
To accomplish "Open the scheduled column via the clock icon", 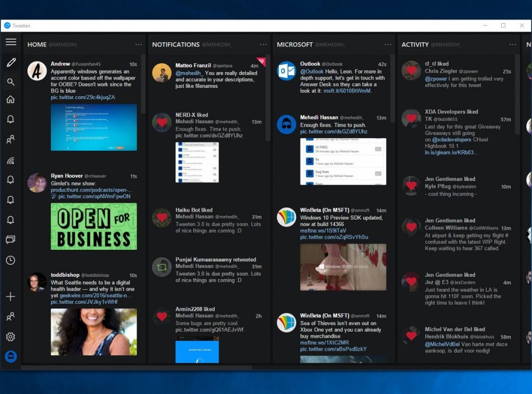I will pos(10,260).
